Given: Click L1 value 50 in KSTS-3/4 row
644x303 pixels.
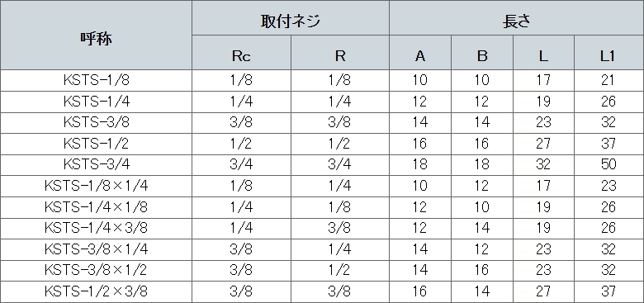Looking at the screenshot, I should click(608, 164).
